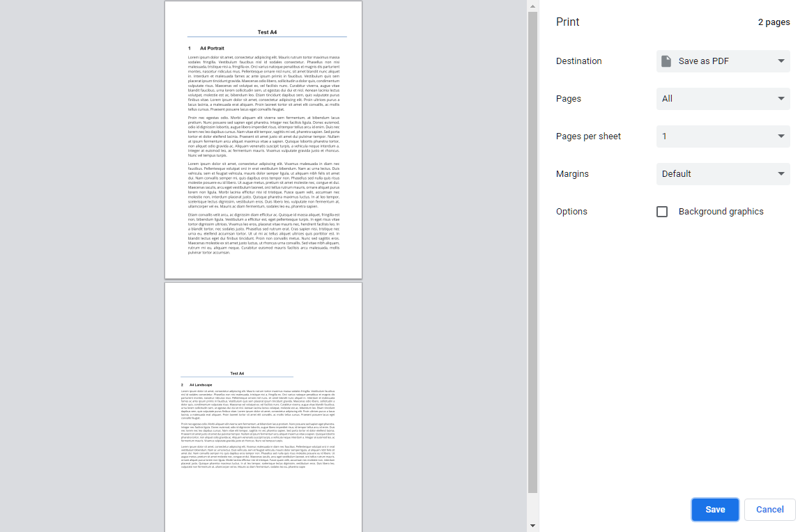Click the Pages per sheet dropdown arrow icon
807x532 pixels.
click(782, 136)
